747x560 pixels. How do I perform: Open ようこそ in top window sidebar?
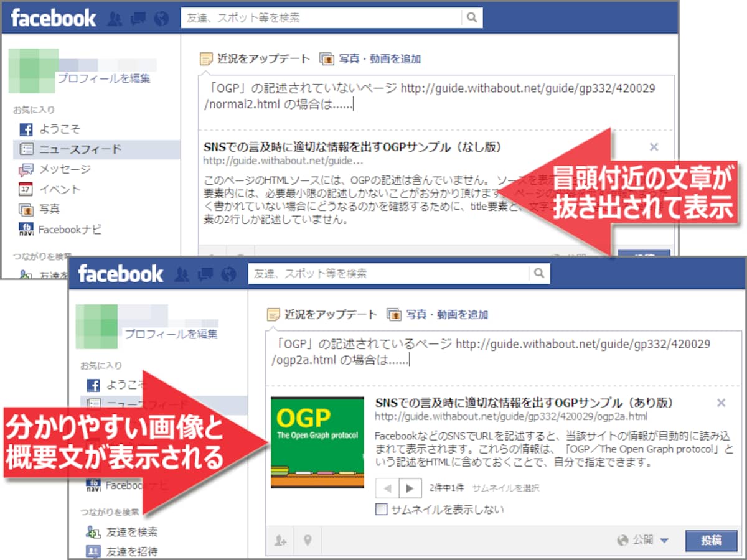(x=60, y=129)
